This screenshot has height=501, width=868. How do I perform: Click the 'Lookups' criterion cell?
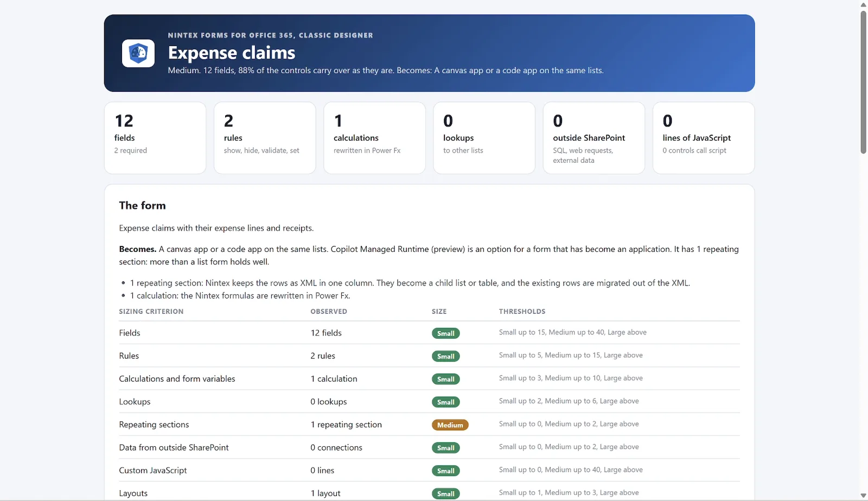135,402
